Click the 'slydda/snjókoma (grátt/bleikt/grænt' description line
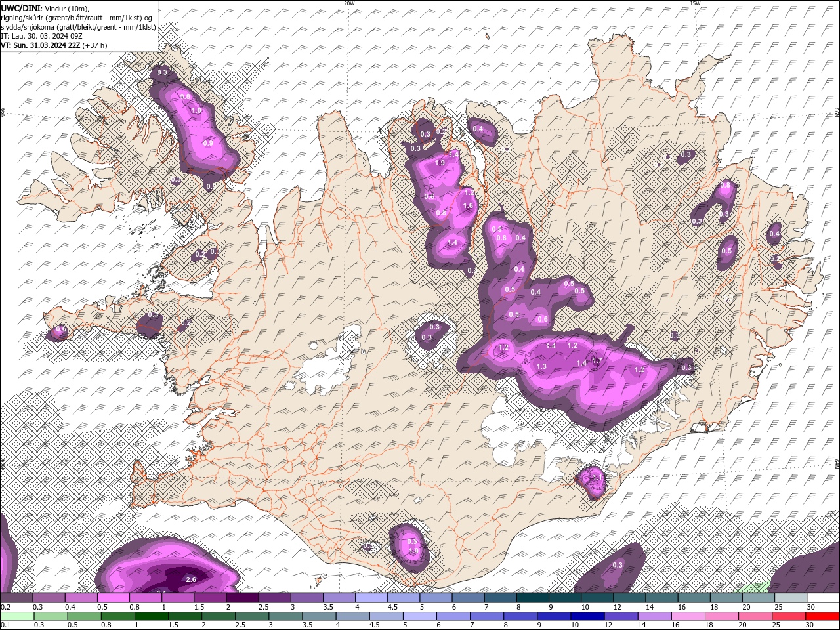The image size is (840, 630). (x=78, y=27)
